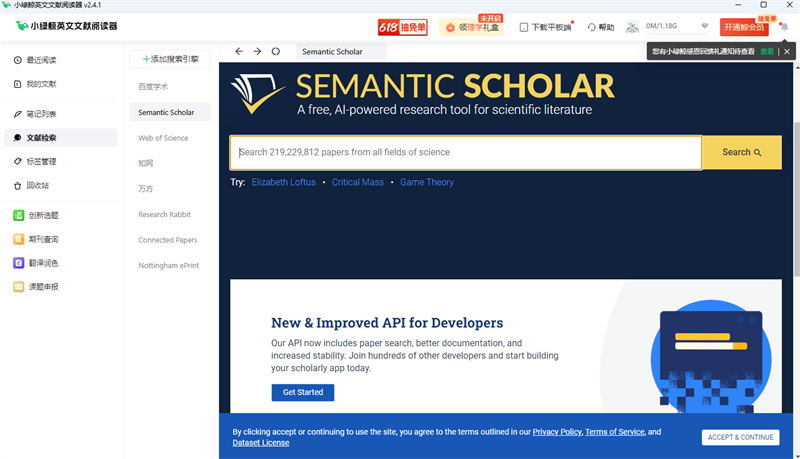Go forward with the right arrow icon
This screenshot has width=800, height=459.
[x=257, y=52]
